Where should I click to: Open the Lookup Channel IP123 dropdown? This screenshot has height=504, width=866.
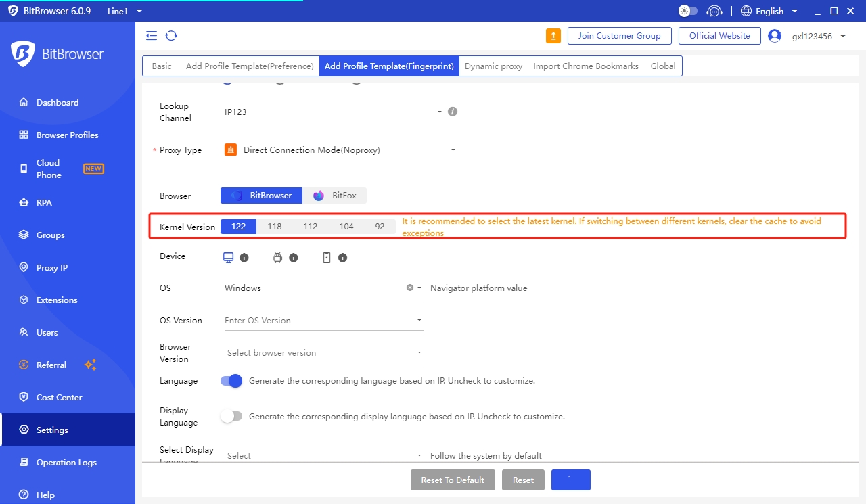[334, 112]
